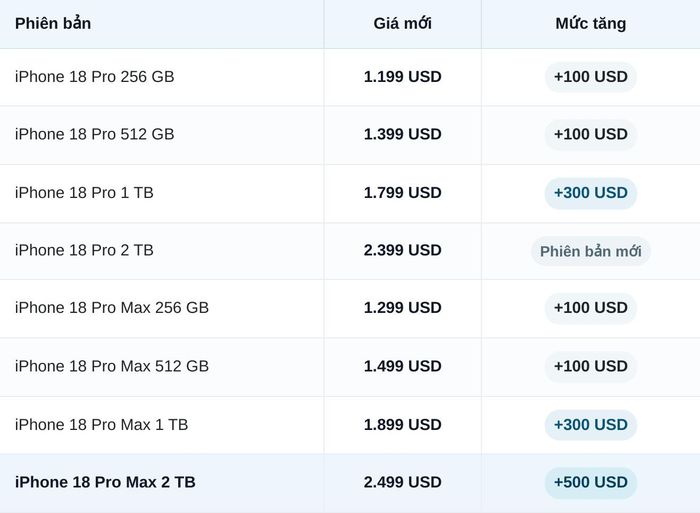Click +100 USD badge for Pro Max 256 GB
The image size is (700, 513).
tap(590, 308)
